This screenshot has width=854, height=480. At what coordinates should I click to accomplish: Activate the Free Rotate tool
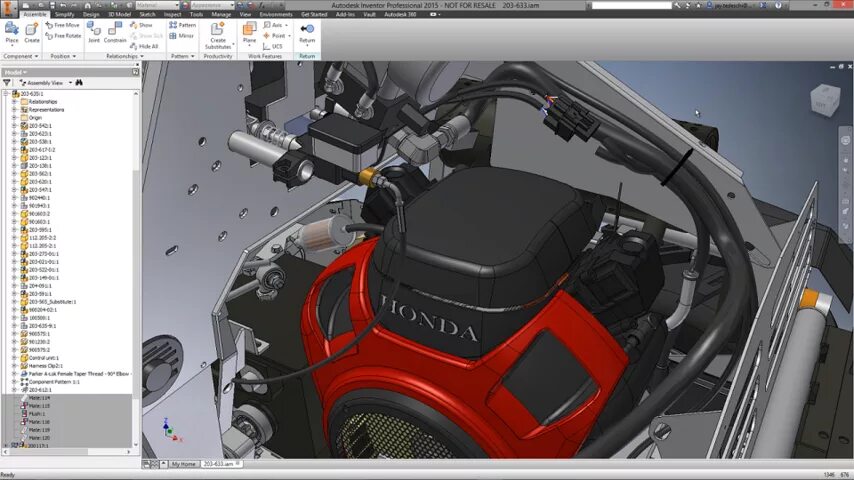tap(63, 36)
